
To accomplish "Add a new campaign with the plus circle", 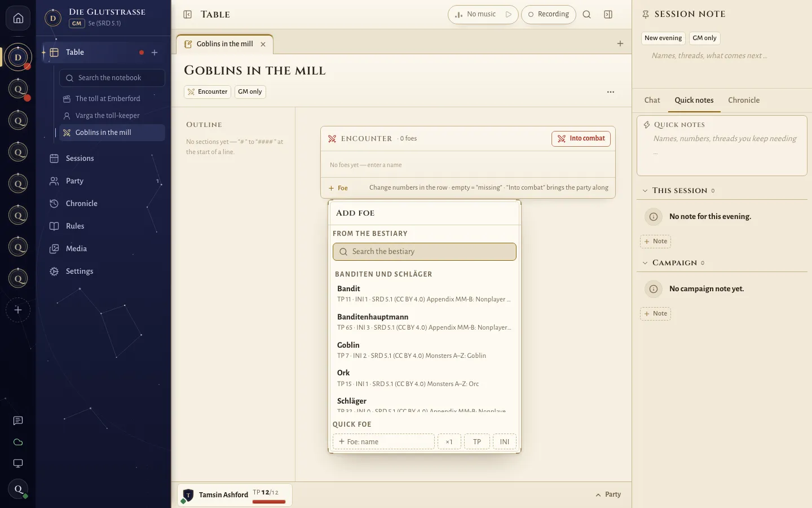I will [18, 310].
